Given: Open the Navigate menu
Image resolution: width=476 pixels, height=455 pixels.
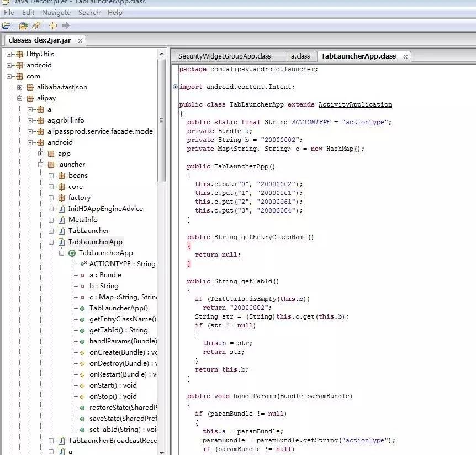Looking at the screenshot, I should pos(56,12).
